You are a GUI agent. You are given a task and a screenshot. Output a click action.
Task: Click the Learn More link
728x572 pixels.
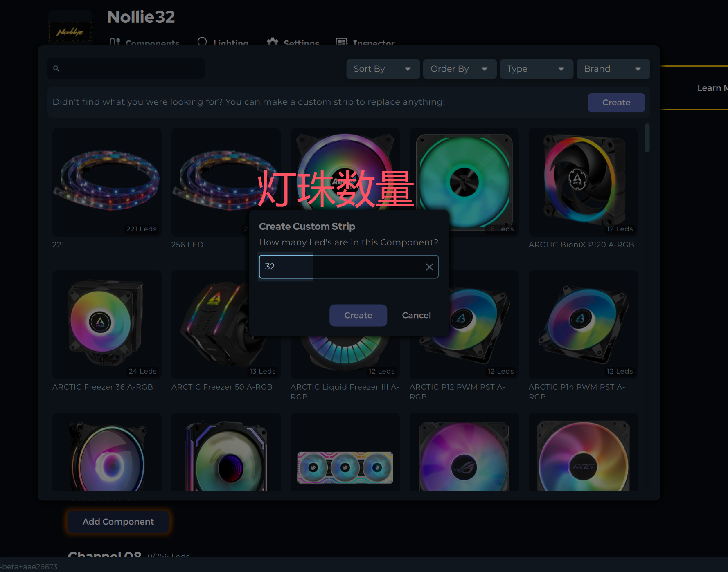pos(712,88)
